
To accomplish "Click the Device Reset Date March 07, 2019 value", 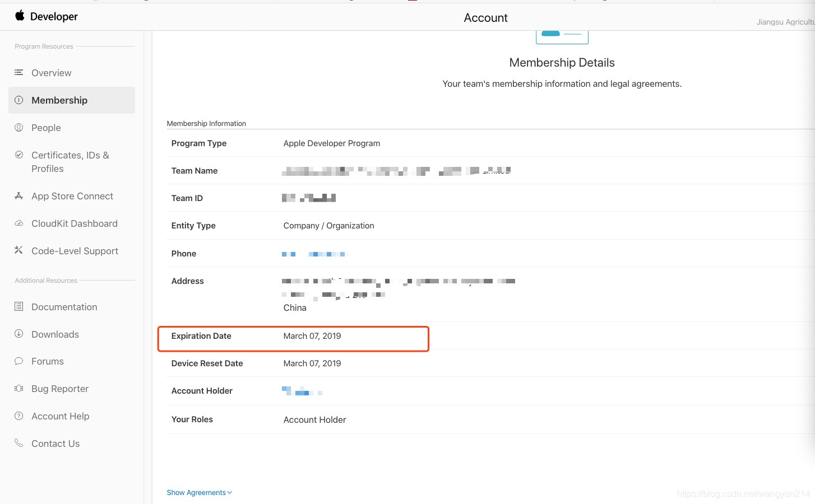I will tap(312, 363).
